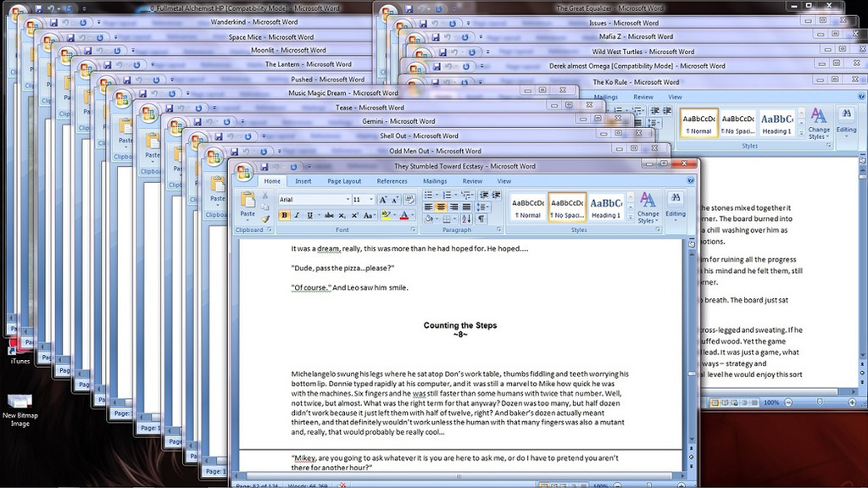Open font size 11 dropdown
The width and height of the screenshot is (868, 488).
coord(371,199)
